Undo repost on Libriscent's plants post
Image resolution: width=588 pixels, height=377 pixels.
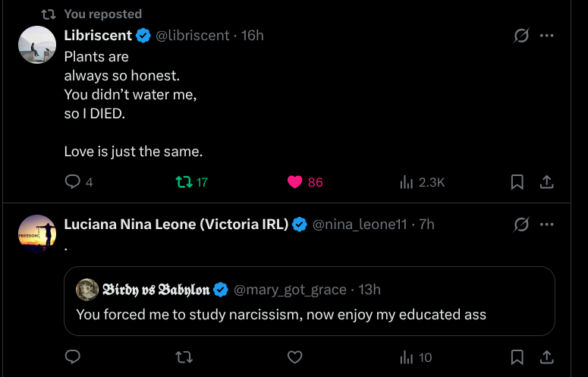[183, 182]
